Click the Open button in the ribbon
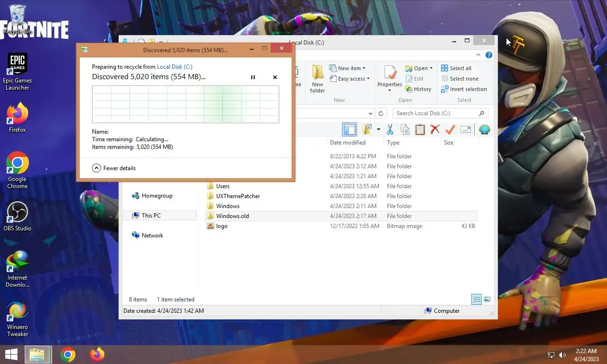This screenshot has width=607, height=364. pyautogui.click(x=416, y=68)
